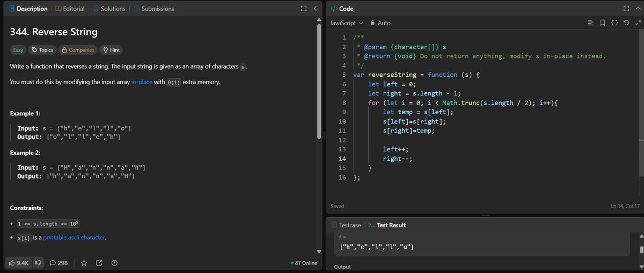Show the Companies tag

(78, 50)
